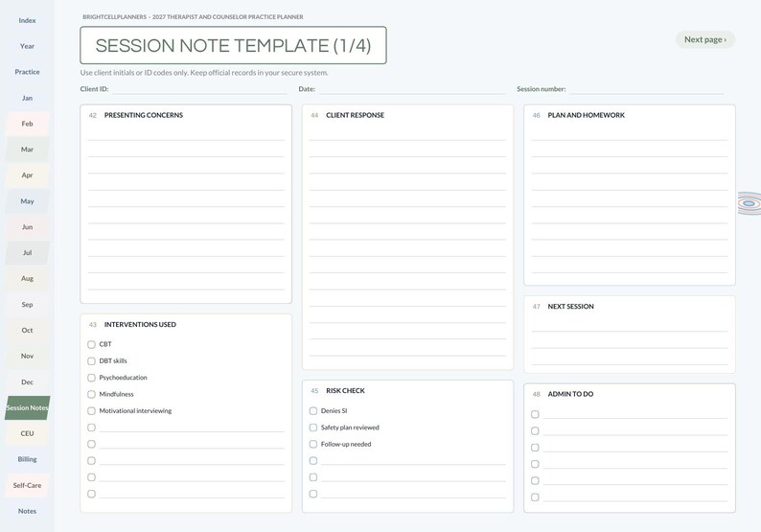Select the Jul month tab
Viewport: 761px width, 532px height.
27,252
